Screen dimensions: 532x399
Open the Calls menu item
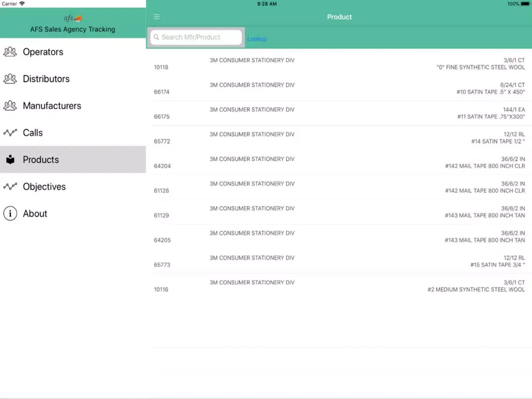(73, 133)
